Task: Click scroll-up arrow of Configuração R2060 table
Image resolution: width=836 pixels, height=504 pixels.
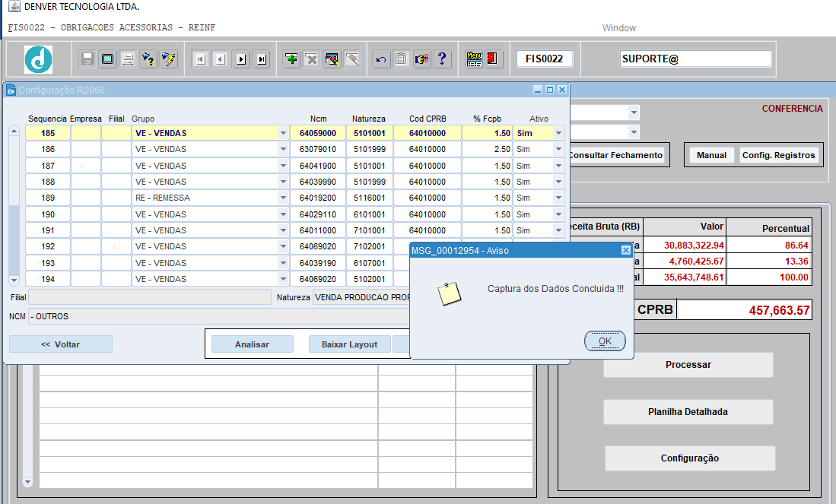Action: 14,131
